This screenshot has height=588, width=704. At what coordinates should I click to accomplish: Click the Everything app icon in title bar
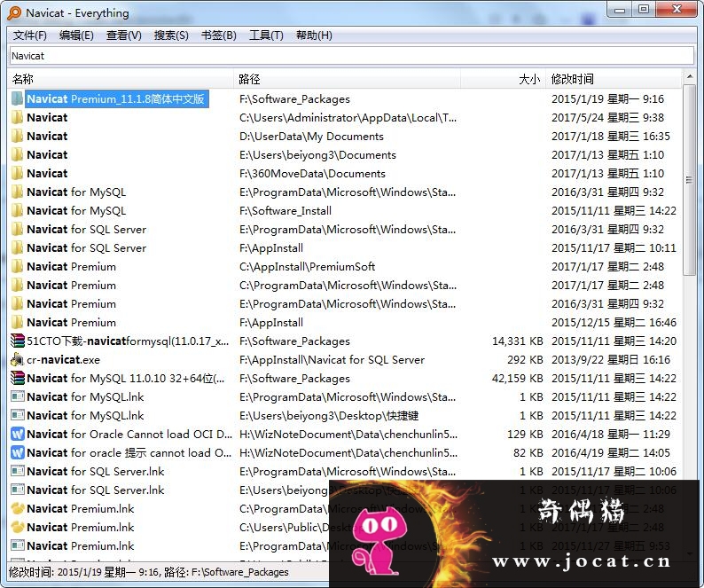point(14,13)
